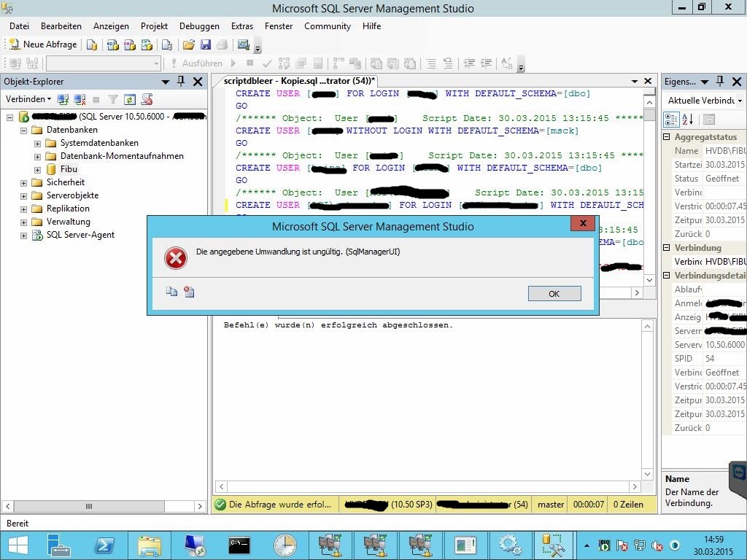Click the show details icon in dialog
747x560 pixels.
point(189,292)
